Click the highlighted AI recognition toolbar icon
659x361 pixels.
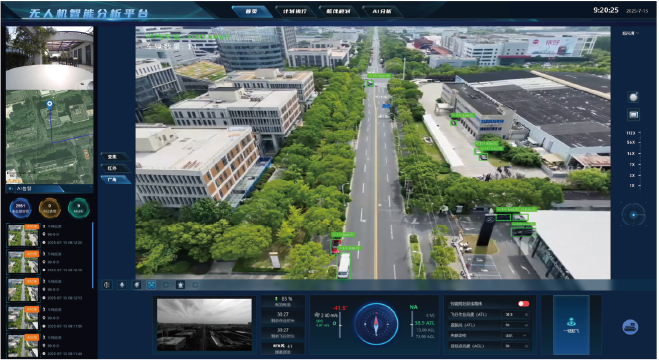coord(151,285)
